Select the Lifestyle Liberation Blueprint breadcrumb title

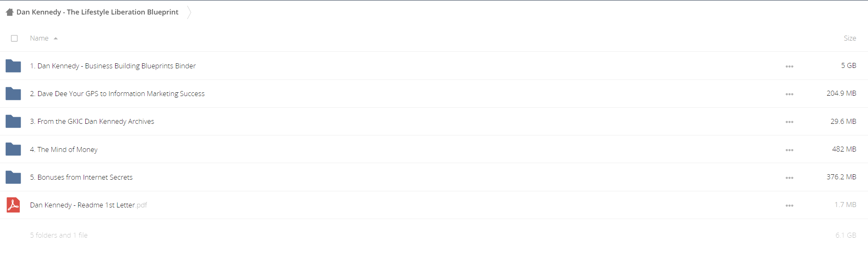(97, 12)
